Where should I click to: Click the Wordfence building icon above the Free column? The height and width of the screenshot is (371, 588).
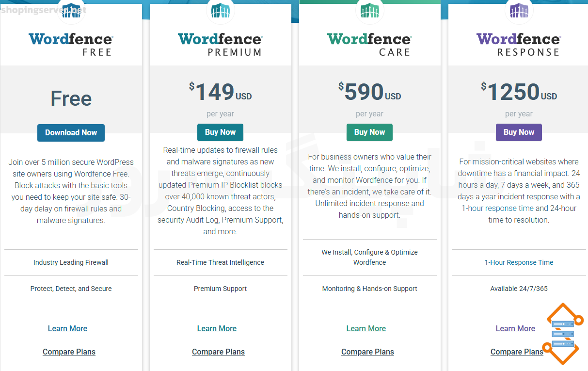[x=71, y=10]
